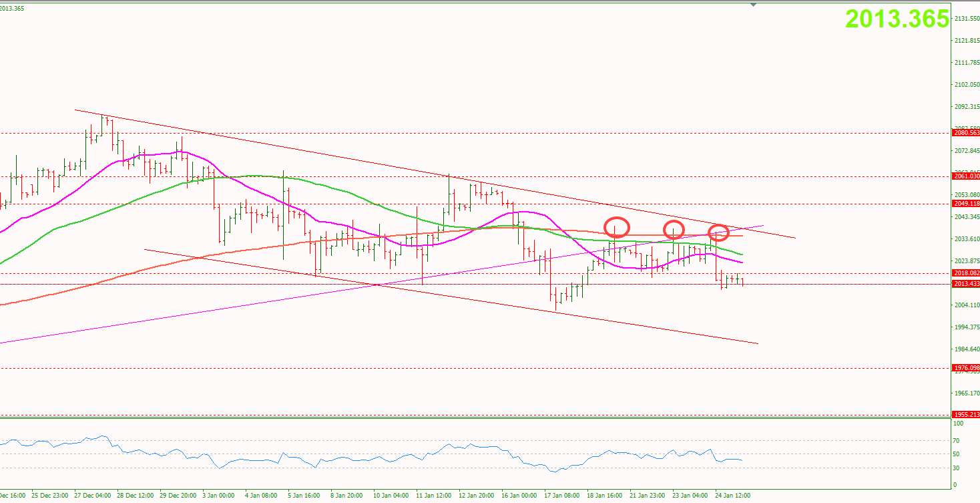The height and width of the screenshot is (503, 980).
Task: Select the 2018.082 red price level tag
Action: 967,273
